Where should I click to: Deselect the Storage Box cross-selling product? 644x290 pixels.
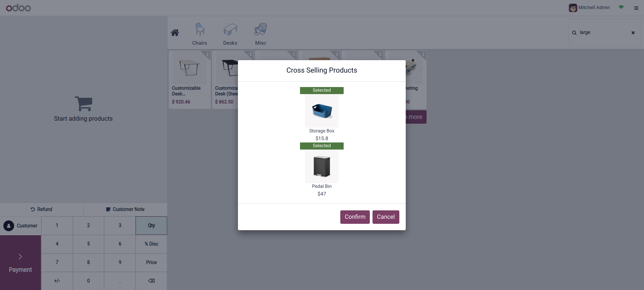coord(321,111)
